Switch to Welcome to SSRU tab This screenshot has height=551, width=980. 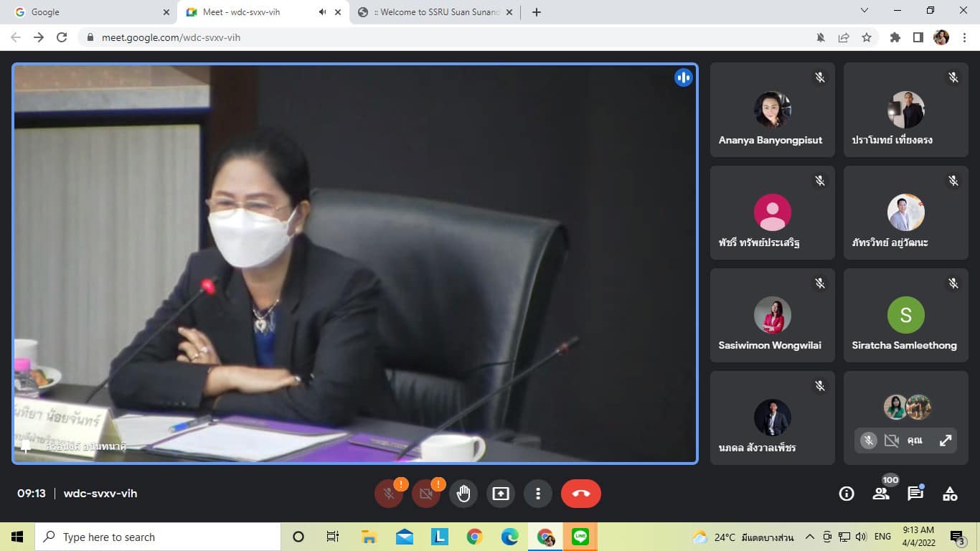pyautogui.click(x=434, y=12)
